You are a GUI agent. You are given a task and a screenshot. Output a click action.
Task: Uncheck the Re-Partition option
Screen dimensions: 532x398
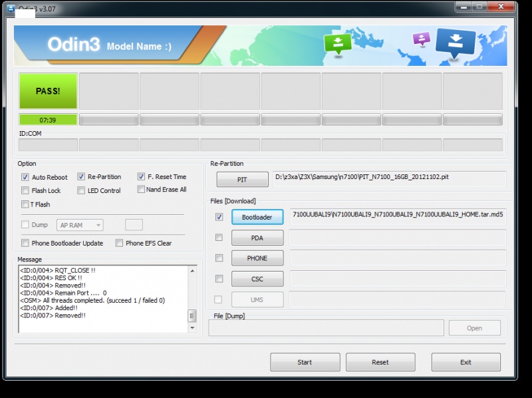[x=81, y=176]
